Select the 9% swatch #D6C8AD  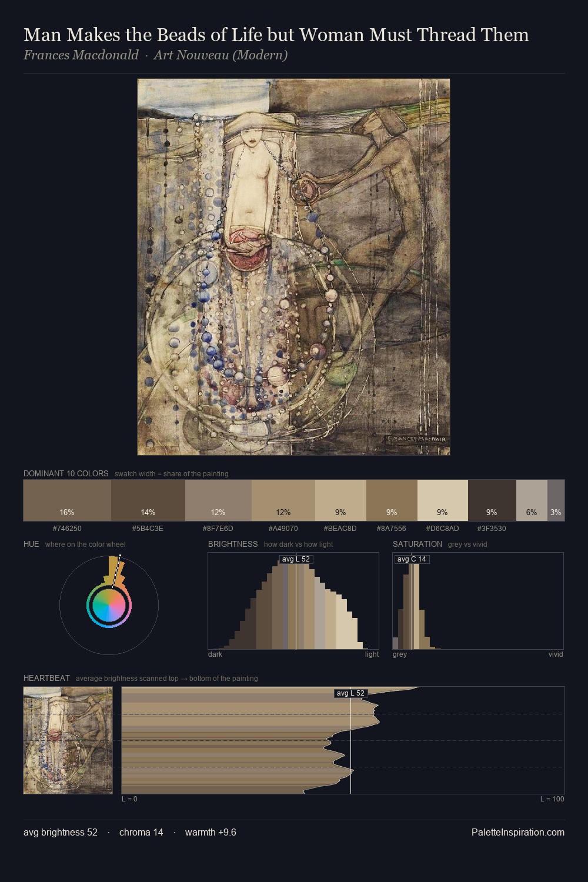tap(443, 500)
